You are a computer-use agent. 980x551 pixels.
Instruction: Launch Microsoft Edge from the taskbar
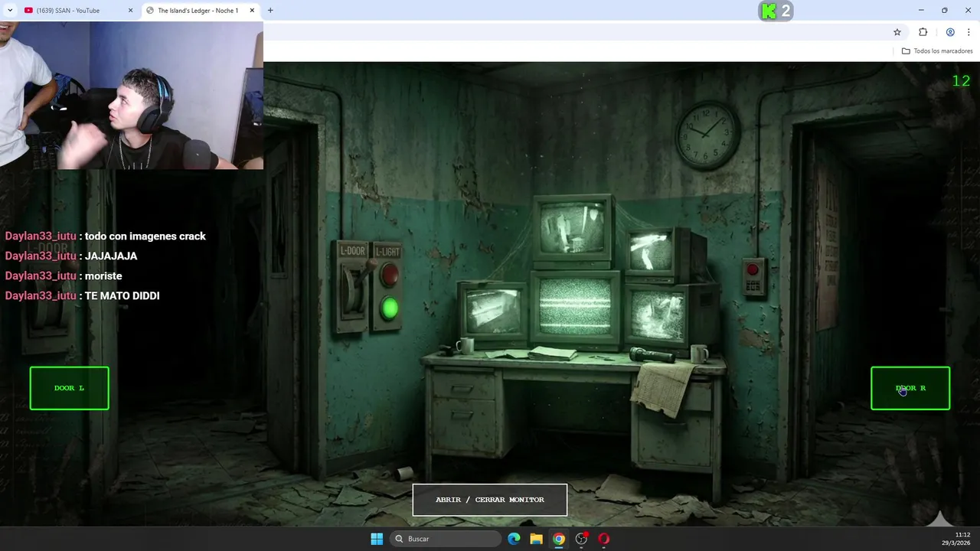tap(514, 539)
